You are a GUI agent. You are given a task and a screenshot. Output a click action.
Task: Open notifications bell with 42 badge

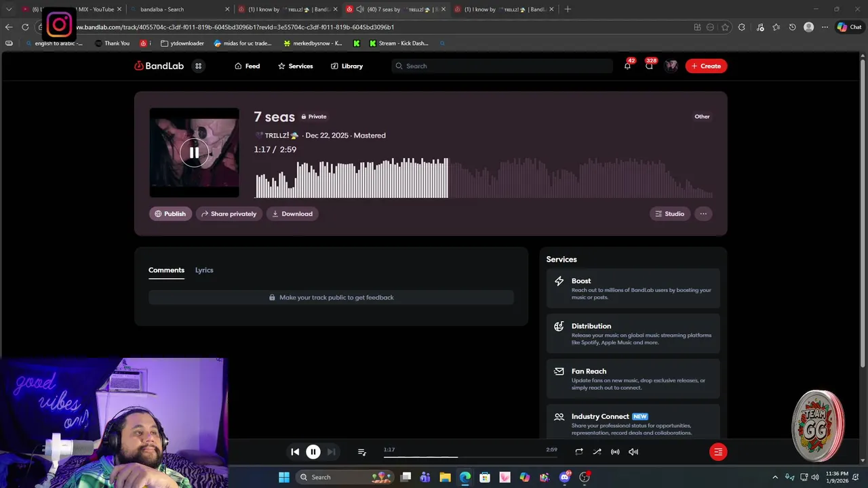pyautogui.click(x=627, y=66)
